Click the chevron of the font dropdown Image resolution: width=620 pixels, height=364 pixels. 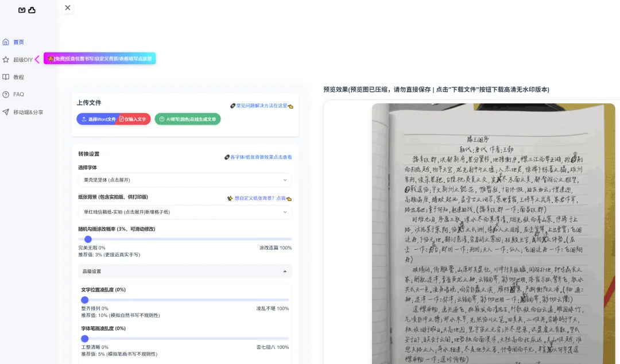285,180
